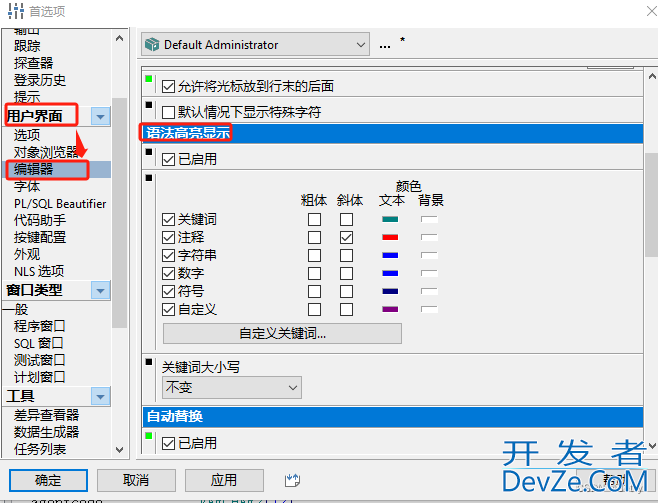Select 对象浏览器 in the list
The height and width of the screenshot is (503, 658).
click(46, 152)
